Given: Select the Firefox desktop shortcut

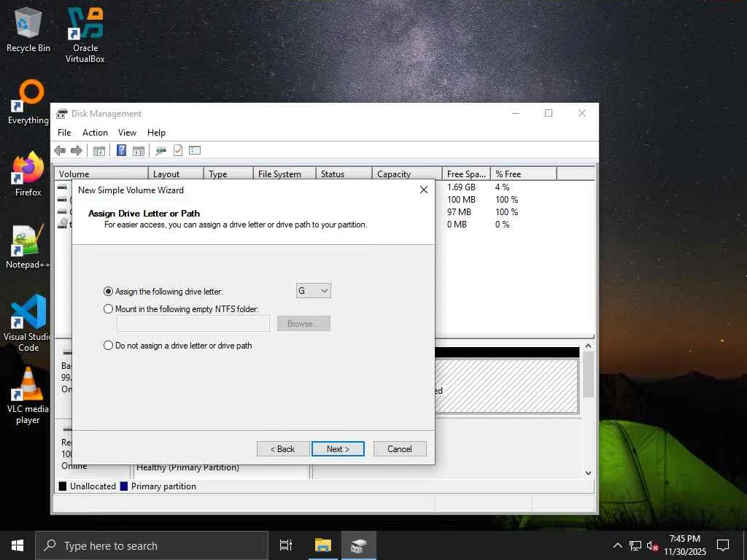Looking at the screenshot, I should [28, 174].
